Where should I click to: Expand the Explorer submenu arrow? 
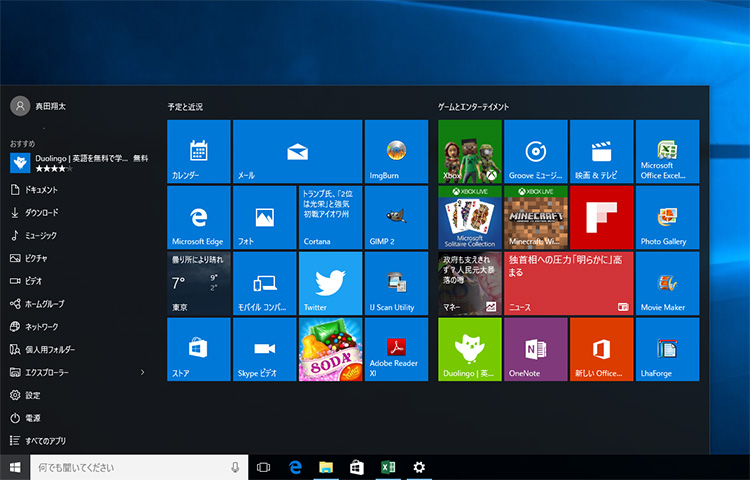click(142, 372)
